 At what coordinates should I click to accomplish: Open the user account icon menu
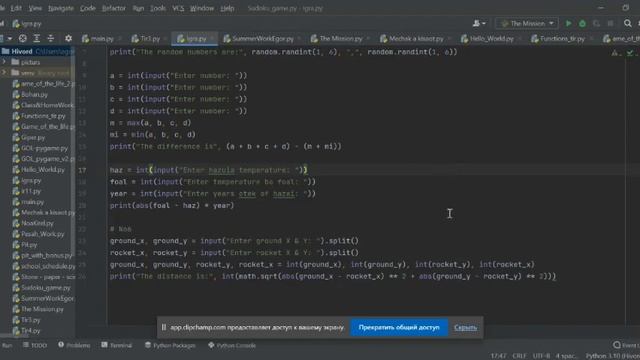[x=479, y=24]
